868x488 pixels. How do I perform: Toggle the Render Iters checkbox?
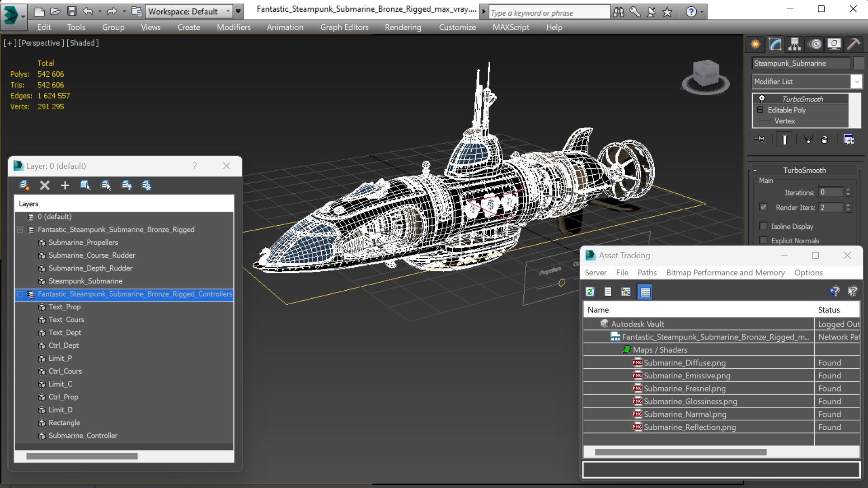763,207
